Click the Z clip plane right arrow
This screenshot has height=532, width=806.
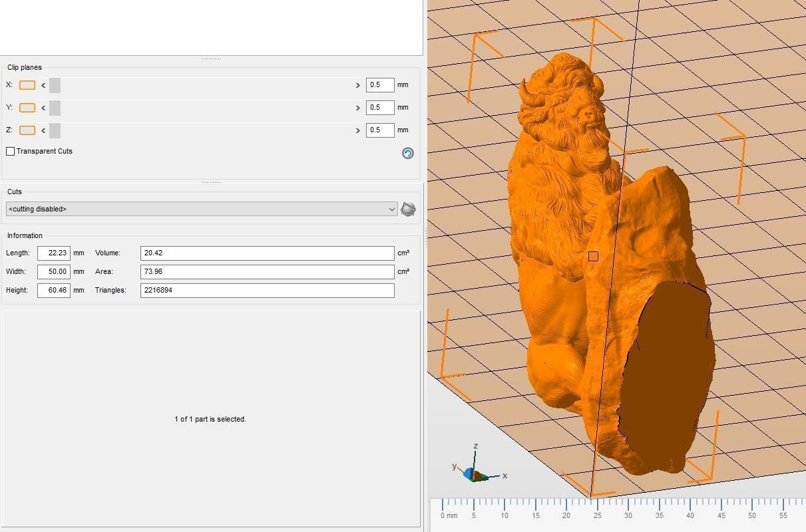(x=357, y=130)
